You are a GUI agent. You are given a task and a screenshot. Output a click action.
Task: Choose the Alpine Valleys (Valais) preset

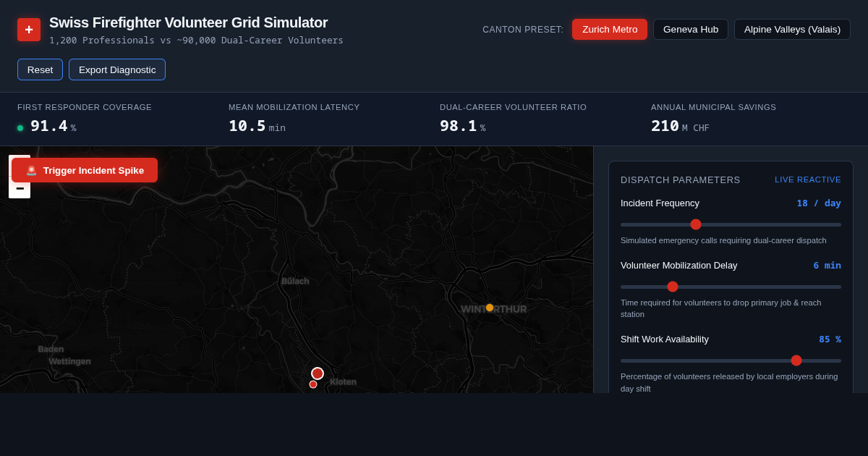(x=792, y=29)
